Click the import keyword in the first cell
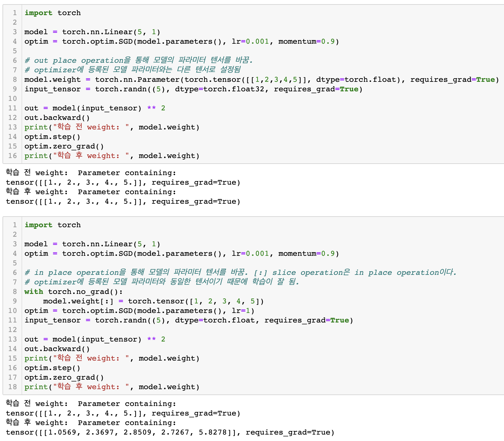504x441 pixels. click(38, 13)
